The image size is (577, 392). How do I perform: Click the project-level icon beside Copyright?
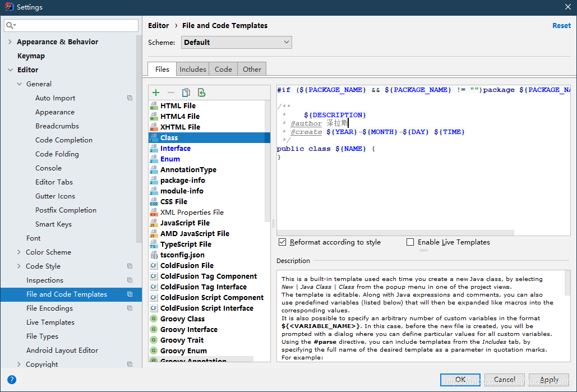coord(130,364)
